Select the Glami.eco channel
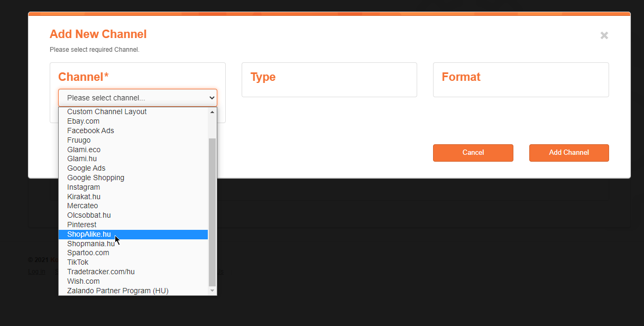Image resolution: width=644 pixels, height=326 pixels. 133,150
